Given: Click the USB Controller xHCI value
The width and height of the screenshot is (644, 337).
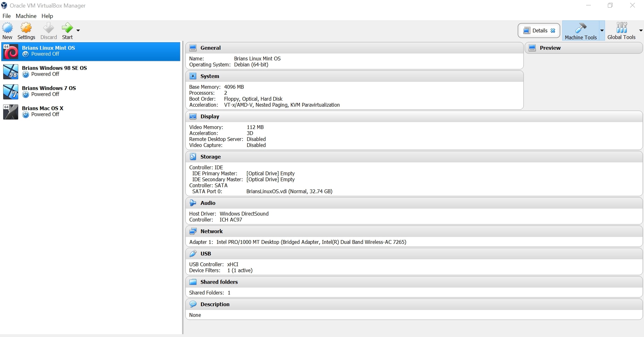Looking at the screenshot, I should [x=233, y=264].
